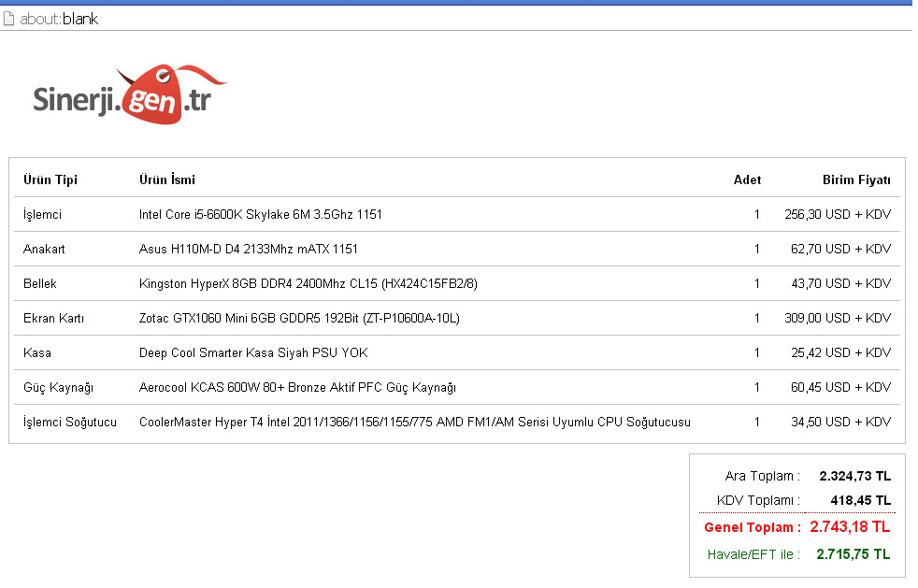Click the 43,70 USD + KDV price

pos(840,283)
